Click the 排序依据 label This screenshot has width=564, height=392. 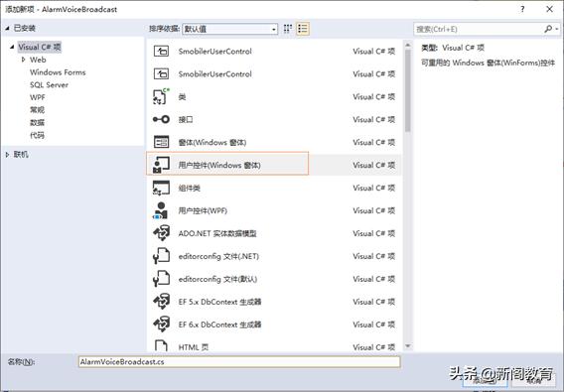click(x=165, y=29)
